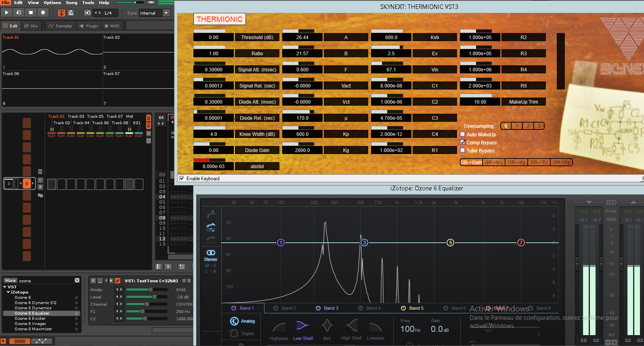Select Ozone 6 Dynamic EQ in plugin list
Image resolution: width=644 pixels, height=346 pixels.
pos(36,302)
